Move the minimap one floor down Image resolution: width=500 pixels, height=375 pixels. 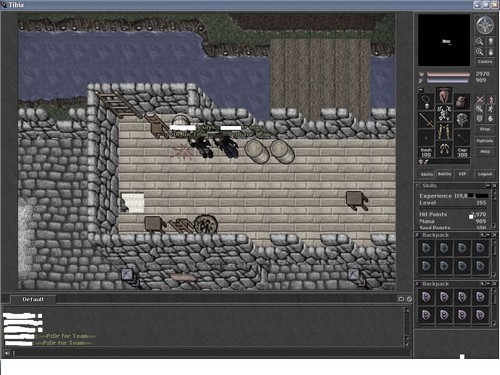(x=491, y=52)
